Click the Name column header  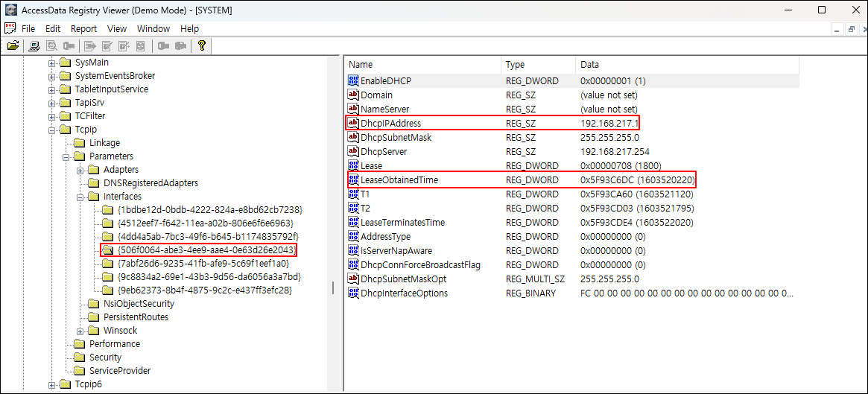point(422,65)
